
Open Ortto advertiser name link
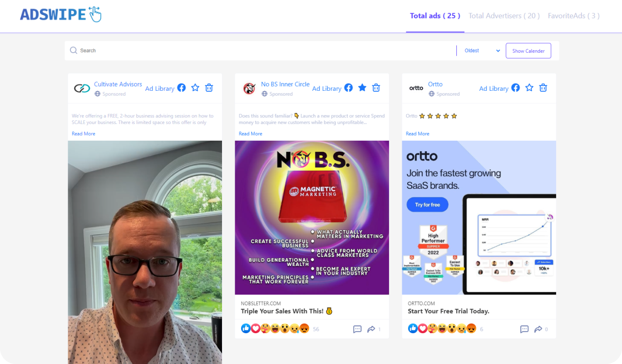(435, 84)
